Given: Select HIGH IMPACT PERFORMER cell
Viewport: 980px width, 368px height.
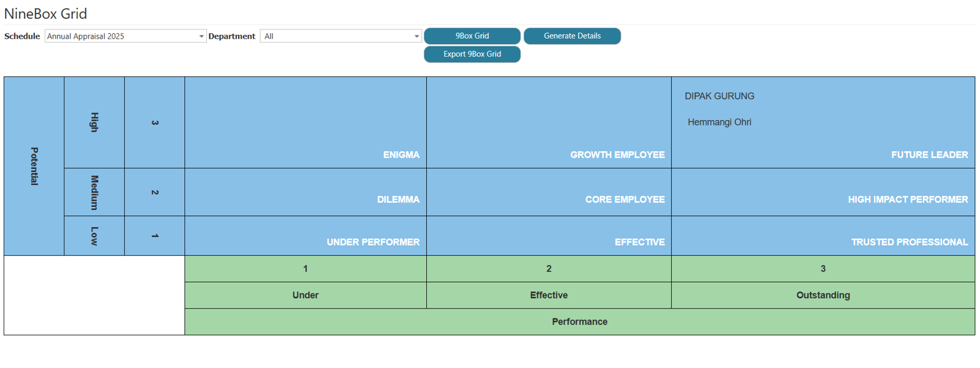Looking at the screenshot, I should (823, 192).
